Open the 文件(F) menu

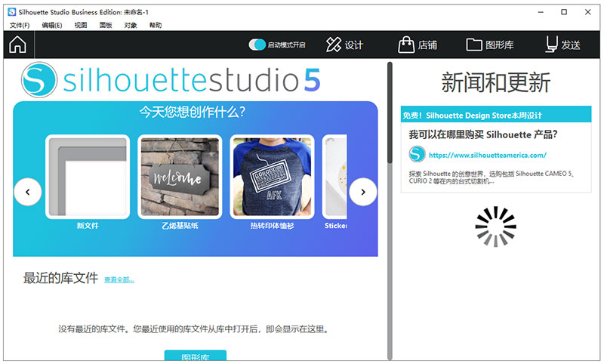pyautogui.click(x=20, y=26)
